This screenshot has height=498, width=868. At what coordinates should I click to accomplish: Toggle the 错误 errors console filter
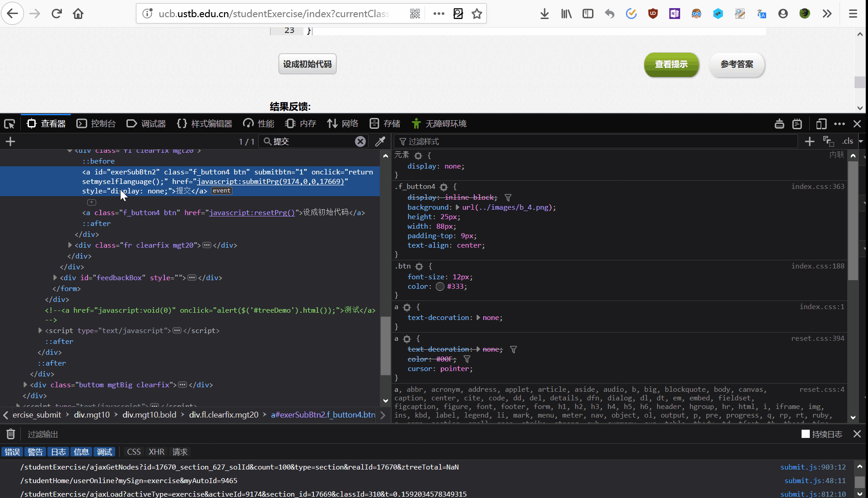pyautogui.click(x=13, y=452)
